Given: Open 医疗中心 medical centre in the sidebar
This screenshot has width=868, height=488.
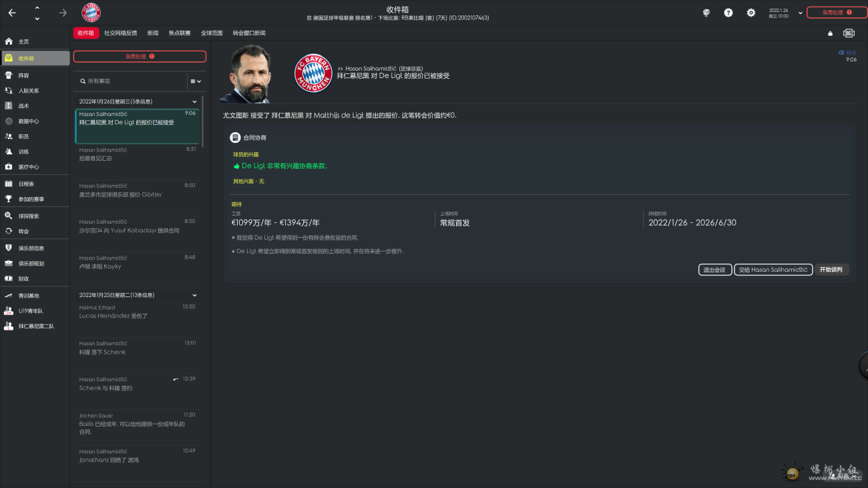Looking at the screenshot, I should click(35, 167).
